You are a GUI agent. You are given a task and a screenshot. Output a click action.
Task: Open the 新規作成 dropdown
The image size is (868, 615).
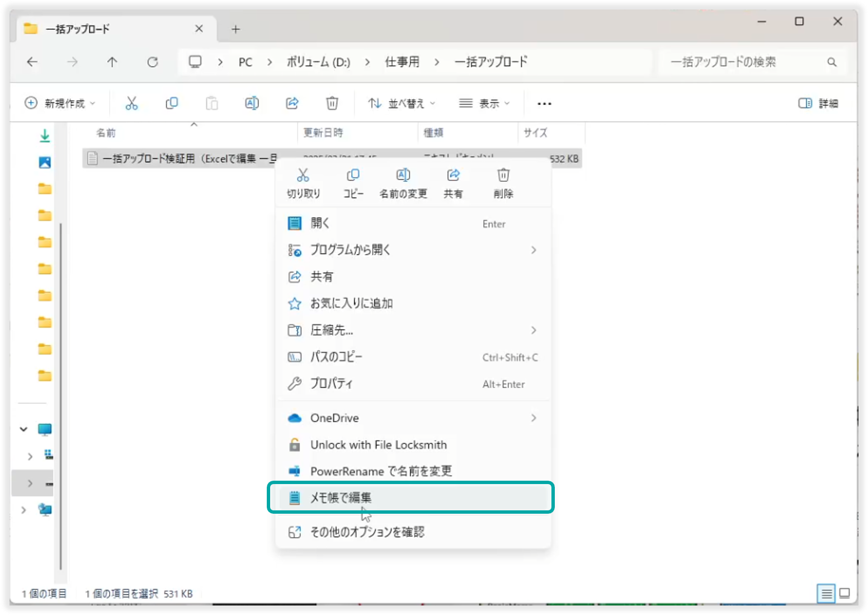(x=60, y=103)
